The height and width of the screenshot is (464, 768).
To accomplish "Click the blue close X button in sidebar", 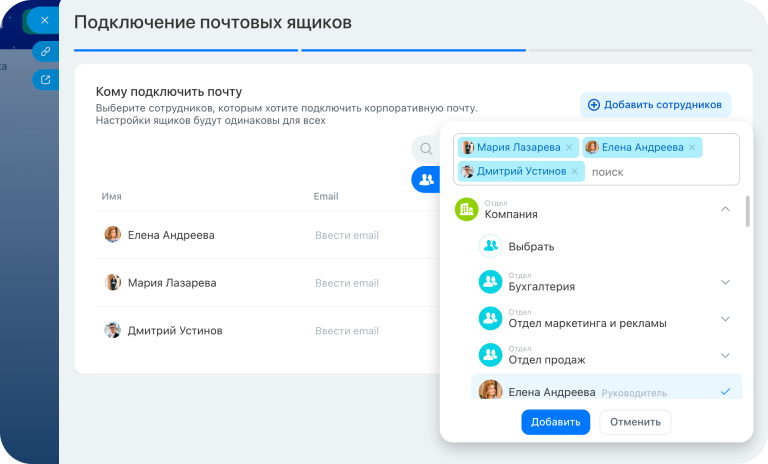I will [44, 19].
